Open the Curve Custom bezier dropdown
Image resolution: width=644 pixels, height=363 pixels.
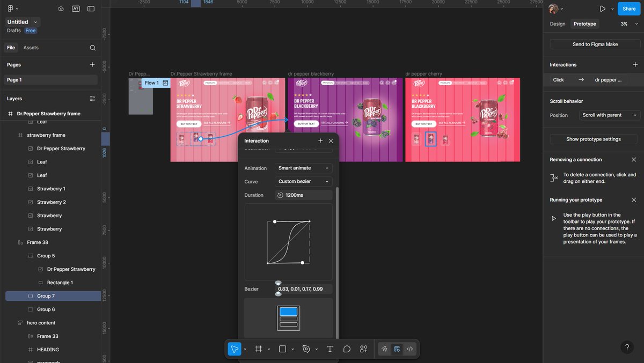click(x=304, y=181)
